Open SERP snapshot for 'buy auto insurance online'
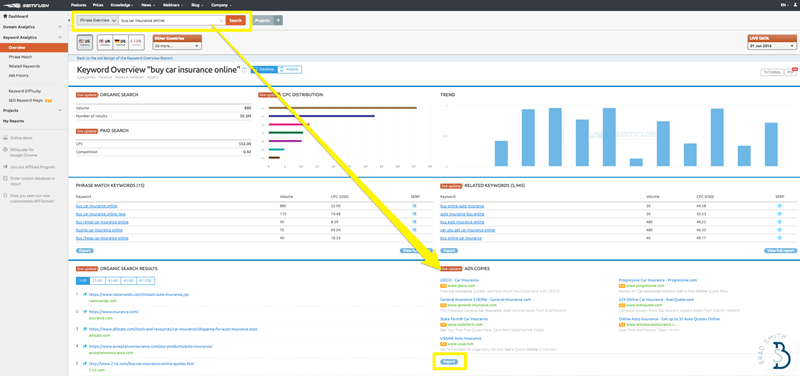The image size is (800, 376). pyautogui.click(x=779, y=222)
